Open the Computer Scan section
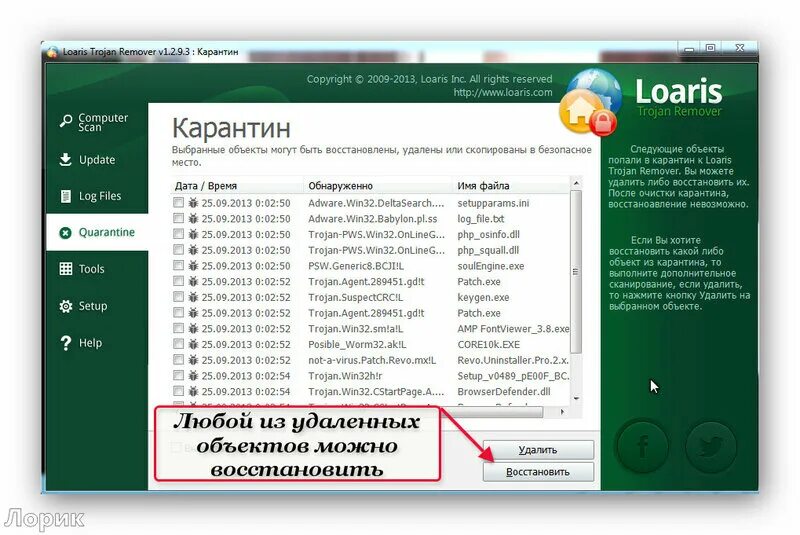 (97, 121)
